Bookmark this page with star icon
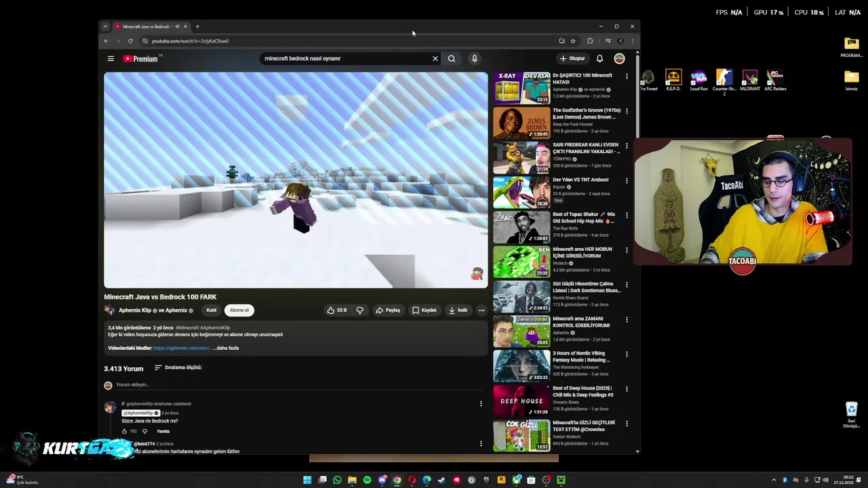 [573, 41]
